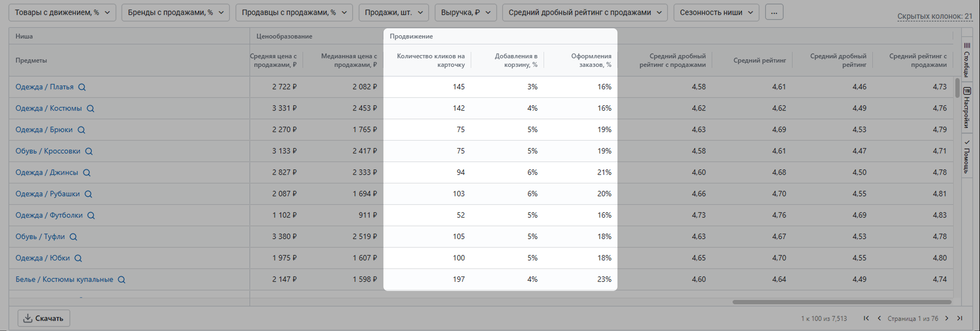Viewport: 980px width, 331px height.
Task: Open Одежда / Костюмы niche link
Action: point(49,108)
